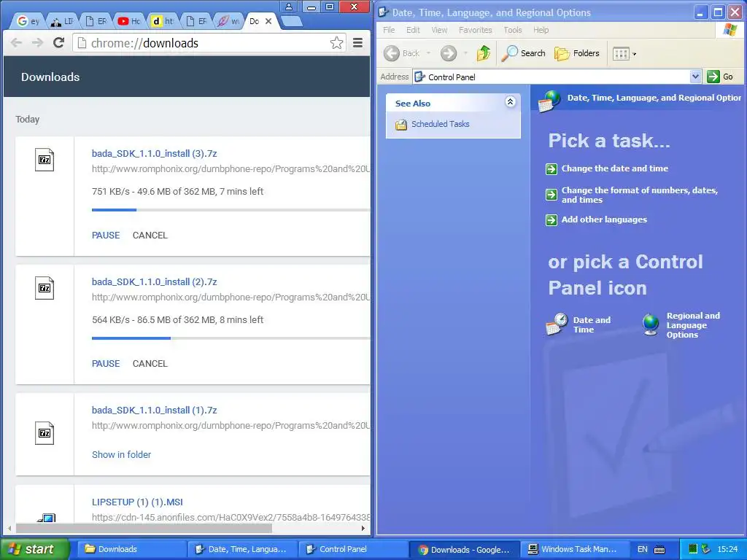The height and width of the screenshot is (560, 747).
Task: Reload the Chrome downloads page
Action: pos(58,43)
